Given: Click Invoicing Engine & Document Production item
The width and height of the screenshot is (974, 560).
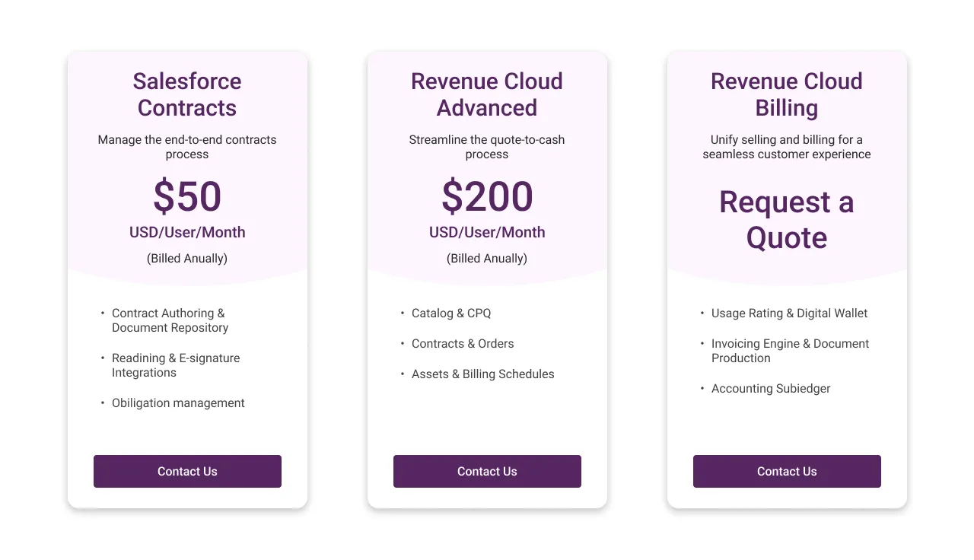Looking at the screenshot, I should [x=790, y=351].
